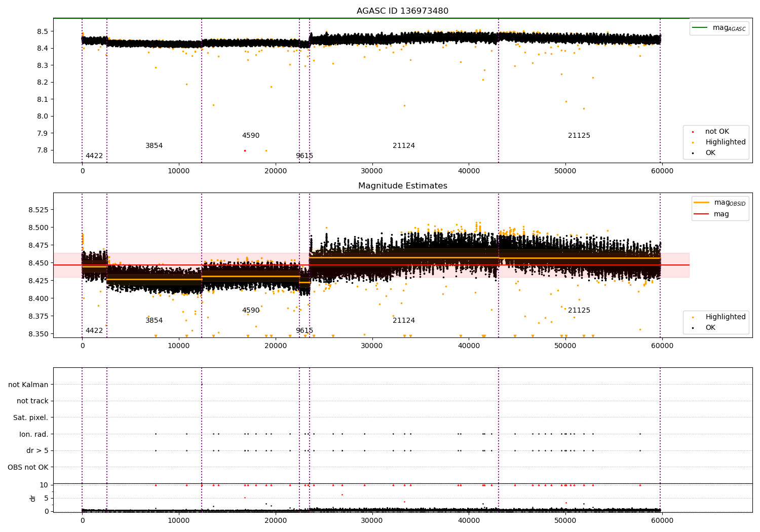
Task: Click the 8.375 y-axis tick label
Action: (x=39, y=316)
